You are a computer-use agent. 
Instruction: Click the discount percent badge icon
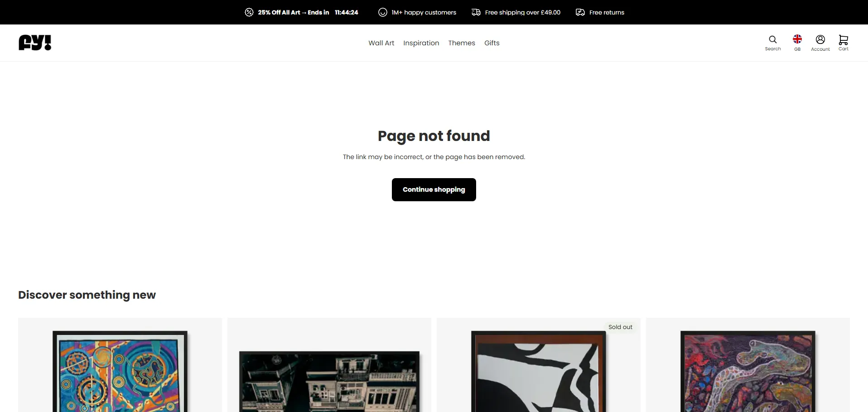(249, 12)
